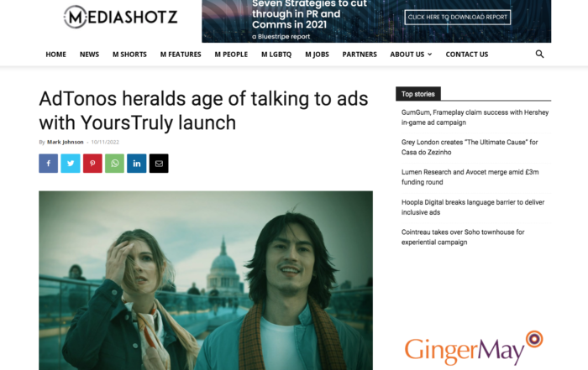Share article on LinkedIn
This screenshot has height=370, width=588.
tap(137, 164)
